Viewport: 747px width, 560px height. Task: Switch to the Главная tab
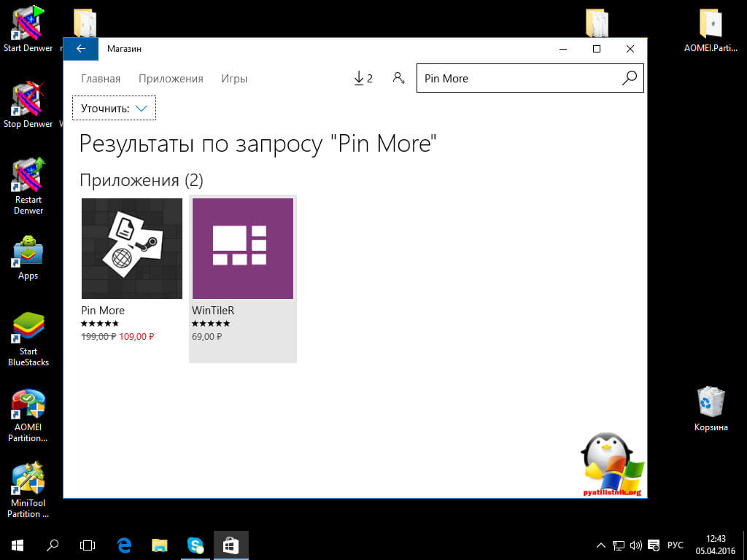pos(101,79)
